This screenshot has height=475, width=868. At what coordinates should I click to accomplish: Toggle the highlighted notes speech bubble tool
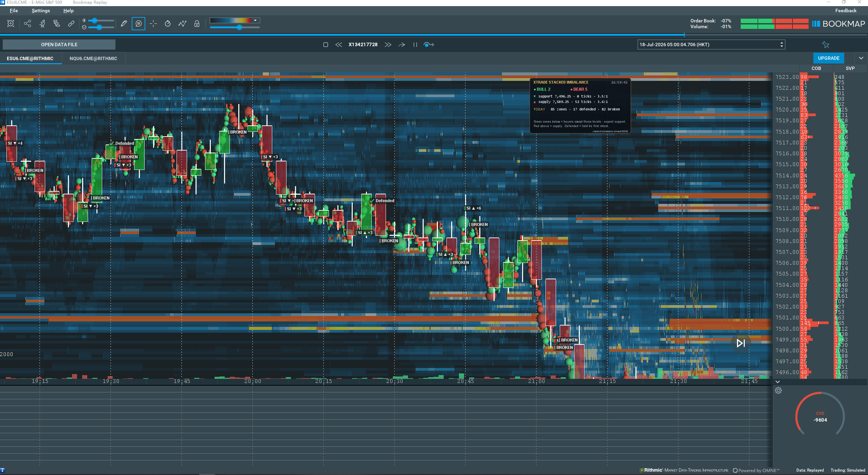point(138,23)
